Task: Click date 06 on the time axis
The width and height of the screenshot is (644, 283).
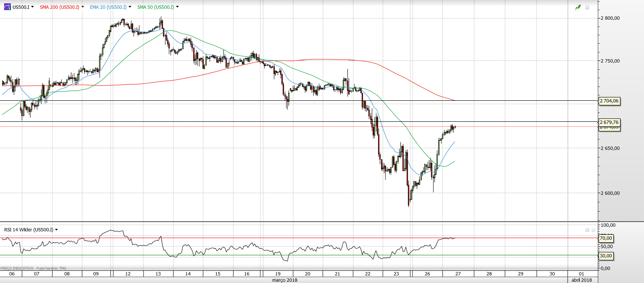Action: point(12,274)
